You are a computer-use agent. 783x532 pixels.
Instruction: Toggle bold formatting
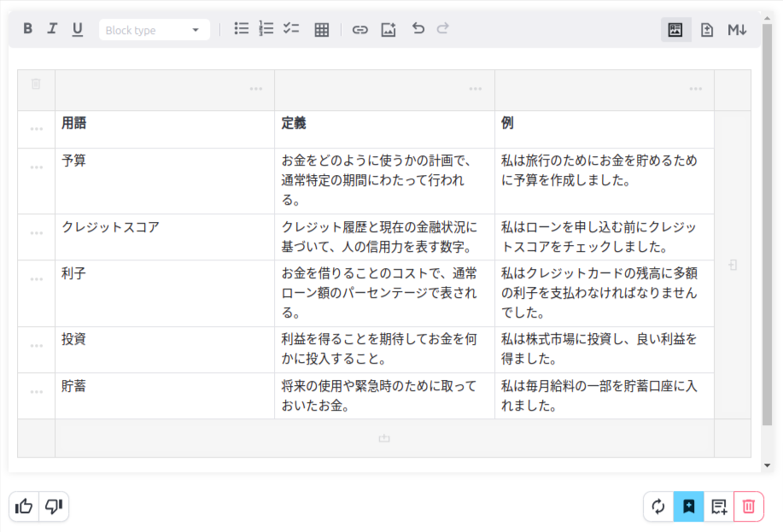pos(28,29)
